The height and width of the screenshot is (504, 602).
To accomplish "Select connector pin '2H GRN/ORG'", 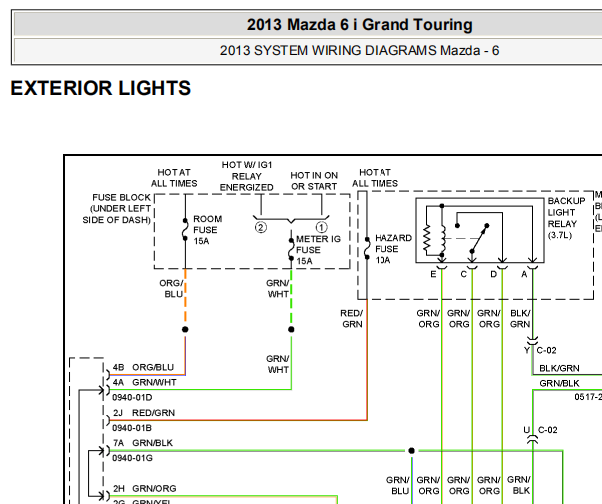I will [x=144, y=488].
